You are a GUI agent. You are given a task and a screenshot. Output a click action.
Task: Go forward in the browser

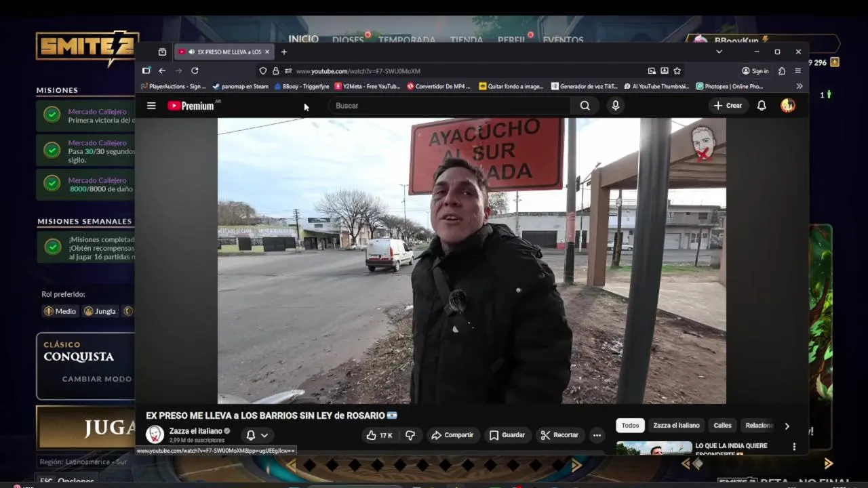[178, 70]
